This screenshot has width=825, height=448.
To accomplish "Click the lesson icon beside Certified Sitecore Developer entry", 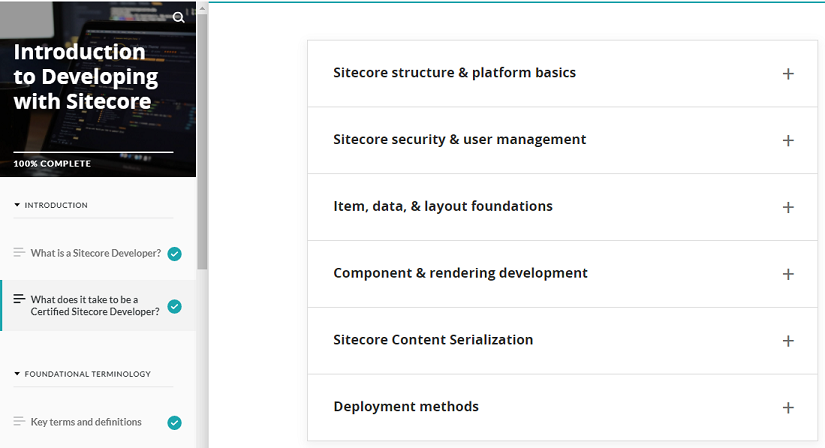I will coord(19,299).
